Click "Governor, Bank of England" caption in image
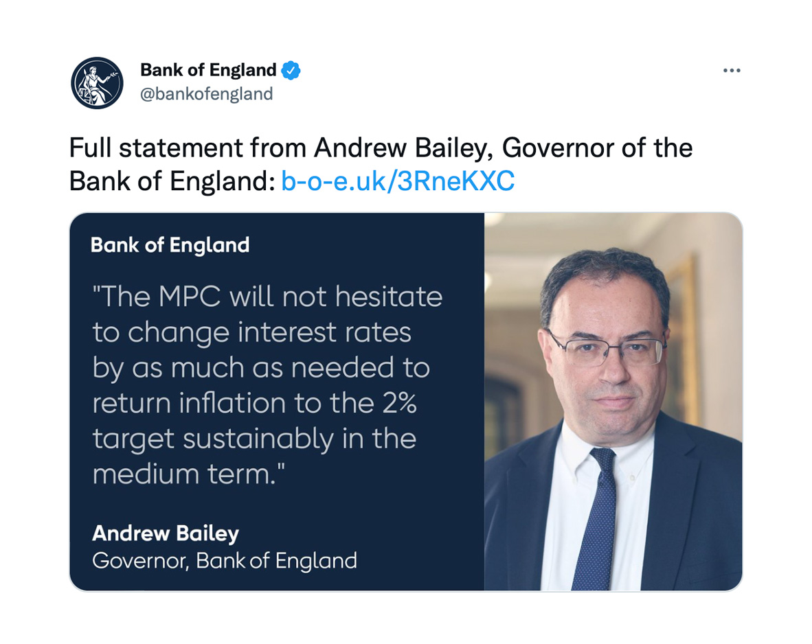 tap(225, 560)
